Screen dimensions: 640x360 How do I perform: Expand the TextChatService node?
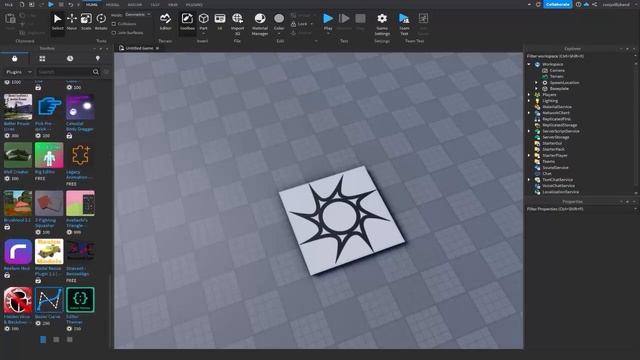pyautogui.click(x=529, y=180)
